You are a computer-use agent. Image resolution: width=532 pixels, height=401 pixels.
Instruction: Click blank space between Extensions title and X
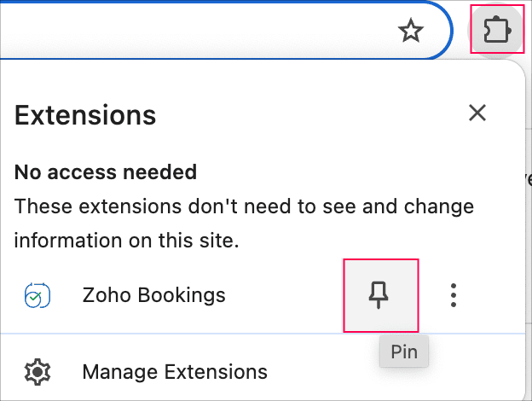[307, 114]
